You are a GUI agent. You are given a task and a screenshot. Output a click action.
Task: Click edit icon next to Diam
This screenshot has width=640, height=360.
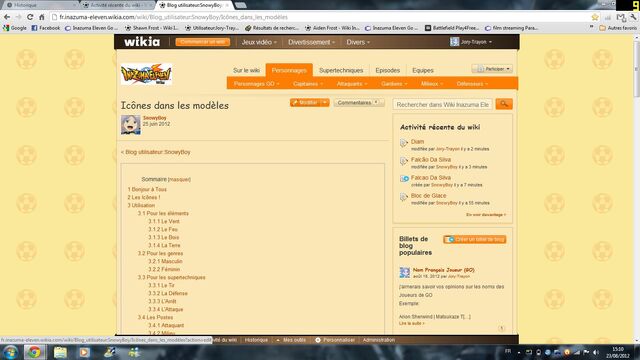pos(404,143)
